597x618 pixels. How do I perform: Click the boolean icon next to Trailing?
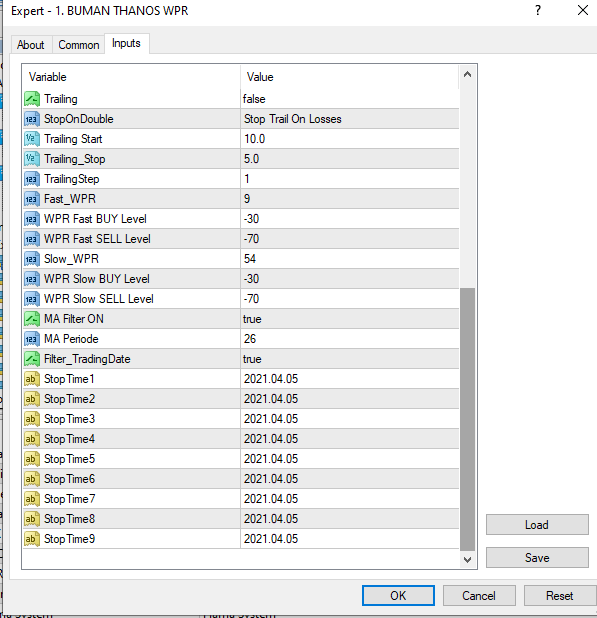[x=32, y=99]
